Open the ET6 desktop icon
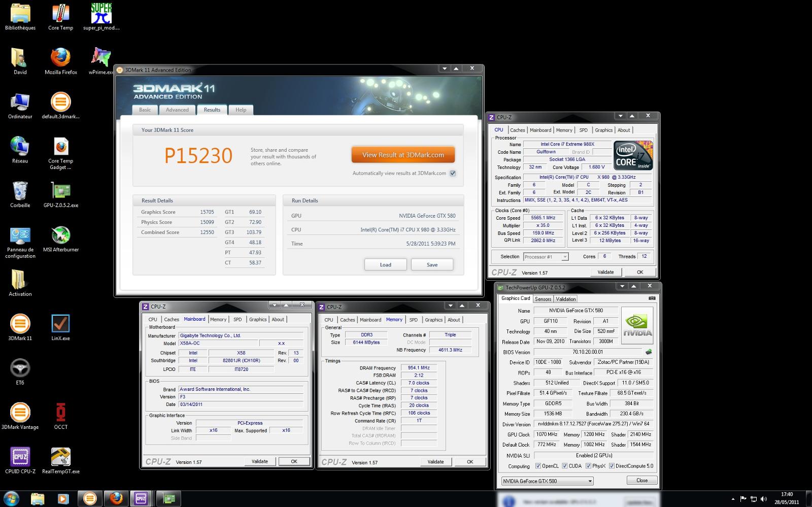The width and height of the screenshot is (812, 507). tap(20, 372)
